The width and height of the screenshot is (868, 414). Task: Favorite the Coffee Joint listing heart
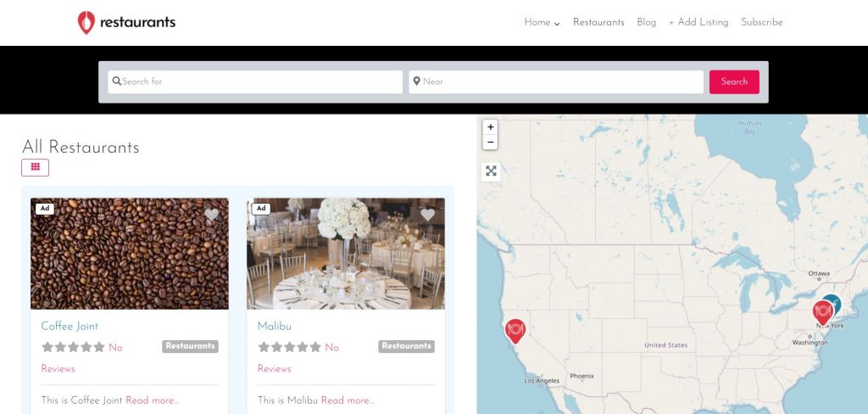pyautogui.click(x=211, y=215)
